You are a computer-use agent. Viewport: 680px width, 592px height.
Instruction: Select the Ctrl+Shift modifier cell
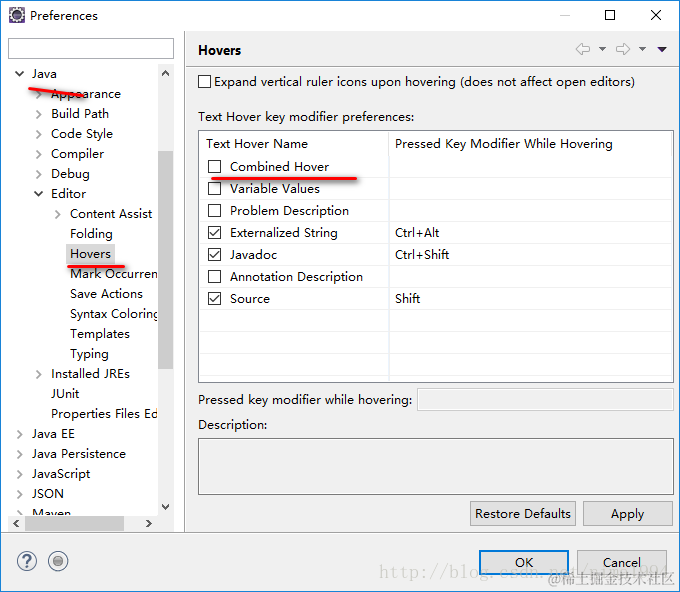click(530, 255)
